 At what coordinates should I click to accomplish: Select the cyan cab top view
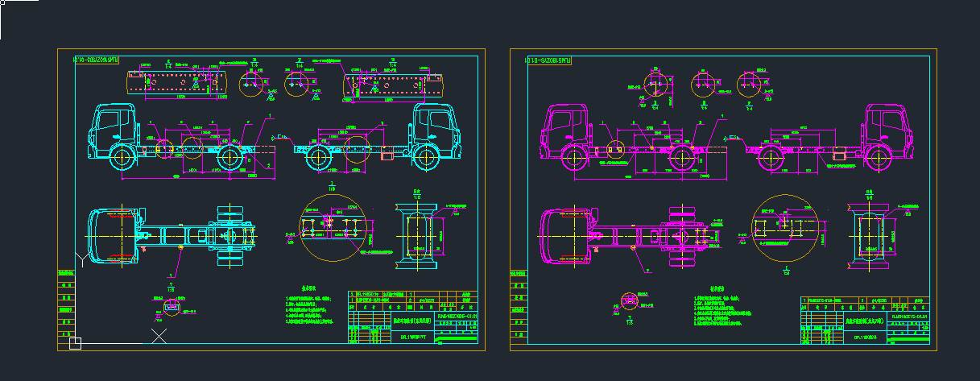coord(111,234)
